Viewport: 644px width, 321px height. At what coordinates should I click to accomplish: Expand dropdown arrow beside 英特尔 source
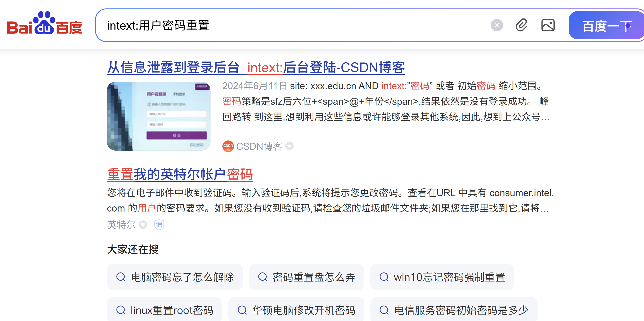tap(143, 225)
